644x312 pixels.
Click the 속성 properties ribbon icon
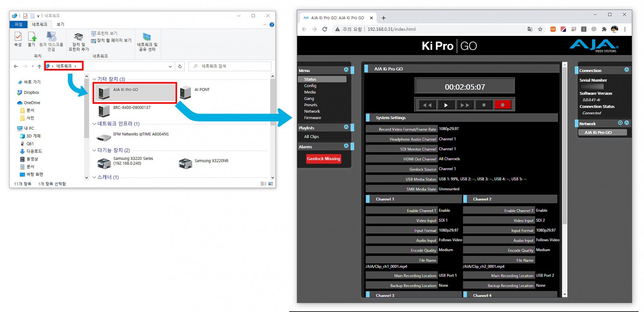point(18,39)
